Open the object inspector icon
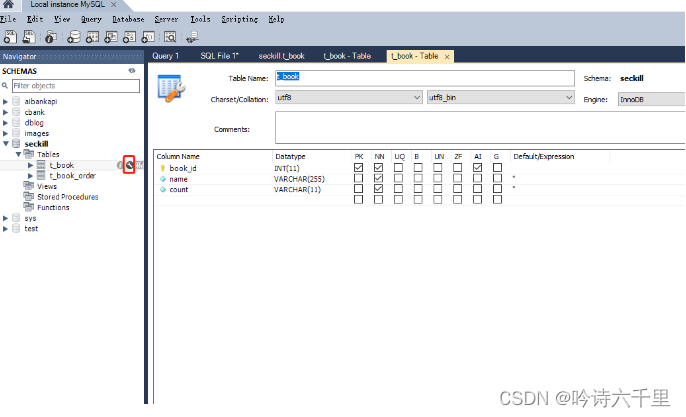This screenshot has height=417, width=686. pos(51,37)
